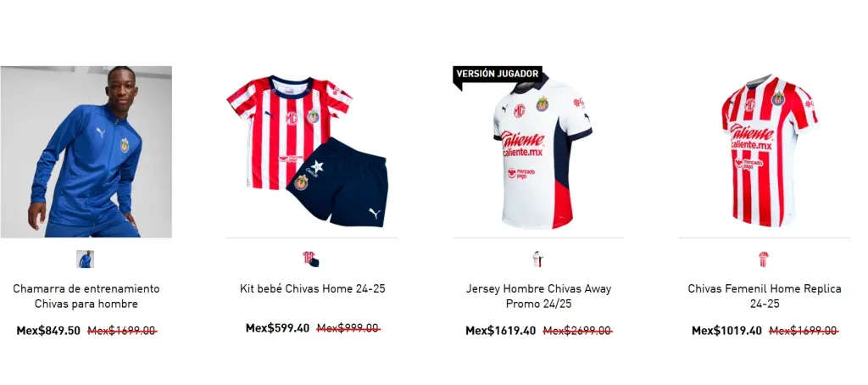Click the crossed-out Mex$2699.00 price

(x=577, y=331)
